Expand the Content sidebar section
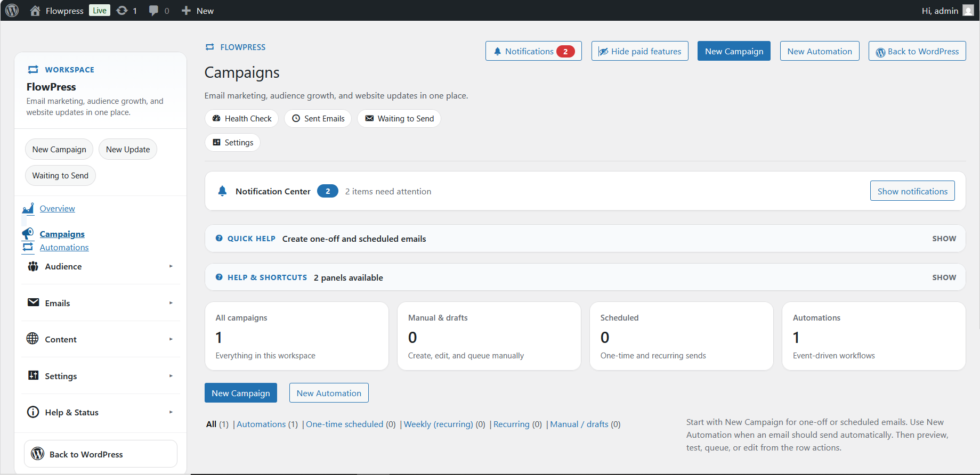This screenshot has height=475, width=980. click(101, 339)
